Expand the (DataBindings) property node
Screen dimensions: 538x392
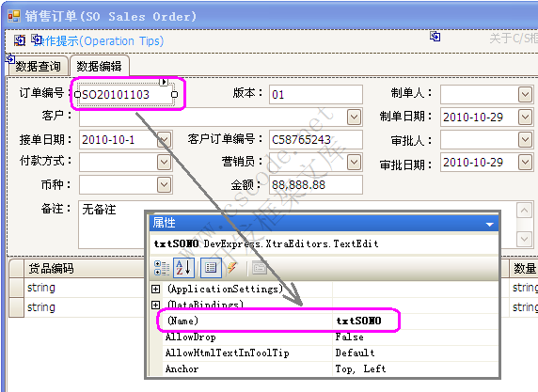click(156, 305)
